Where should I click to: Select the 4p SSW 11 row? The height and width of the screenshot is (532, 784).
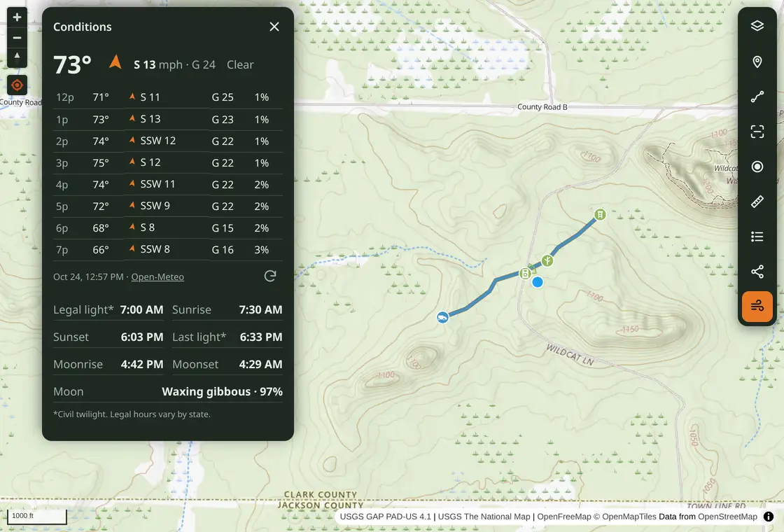[x=168, y=185]
